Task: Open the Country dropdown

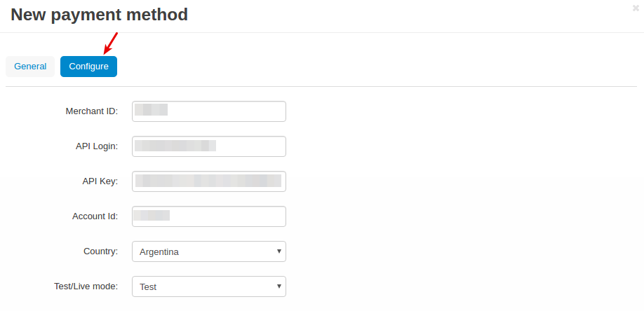Action: pyautogui.click(x=208, y=251)
